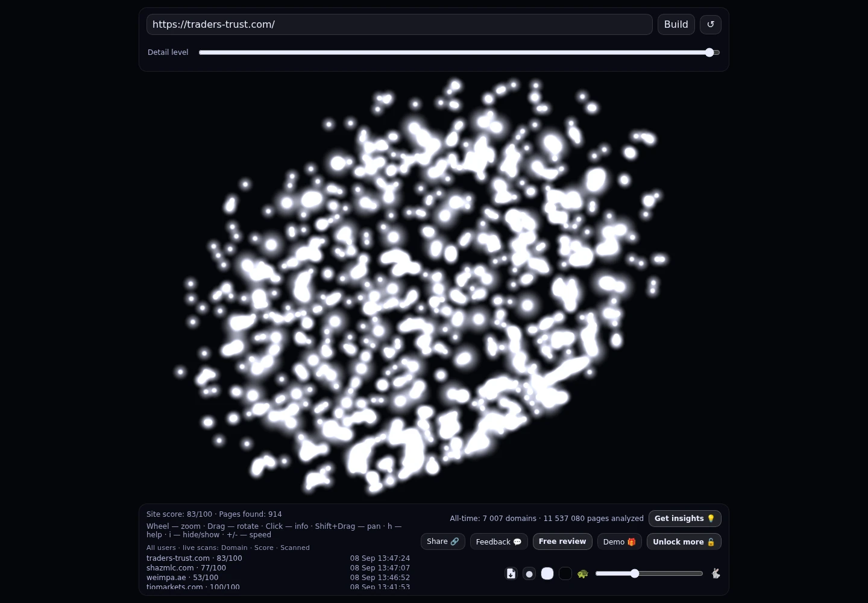Select the traders-trust.com · 83/100 scan row
Screen dimensions: 868x603
(x=278, y=558)
